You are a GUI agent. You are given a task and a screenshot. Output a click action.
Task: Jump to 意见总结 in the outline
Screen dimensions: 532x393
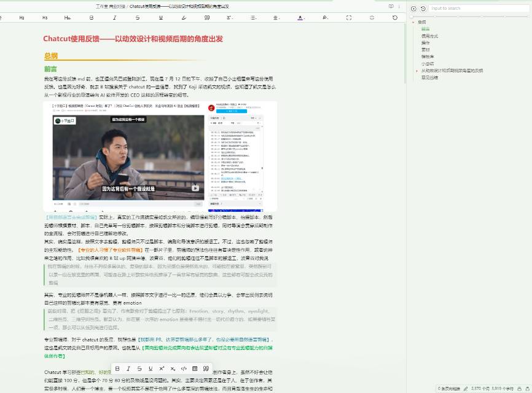[x=429, y=77]
